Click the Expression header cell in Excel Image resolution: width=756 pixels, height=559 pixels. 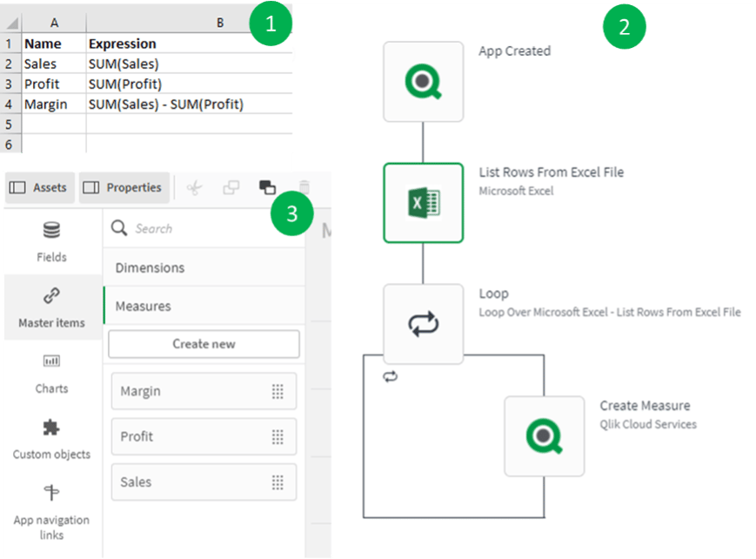(190, 44)
